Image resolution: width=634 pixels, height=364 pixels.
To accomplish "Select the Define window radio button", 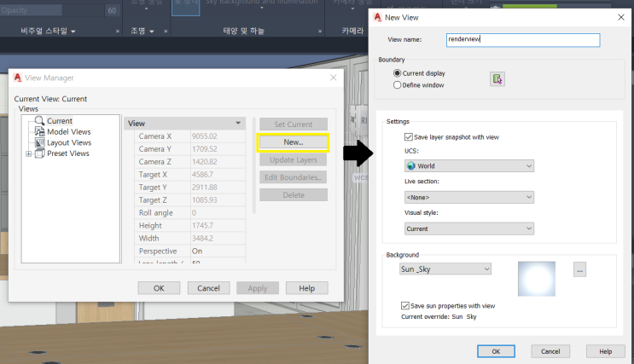I will [397, 85].
